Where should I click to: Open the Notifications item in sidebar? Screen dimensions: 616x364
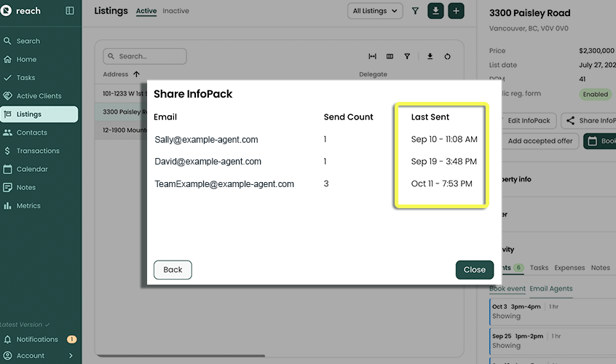click(37, 339)
